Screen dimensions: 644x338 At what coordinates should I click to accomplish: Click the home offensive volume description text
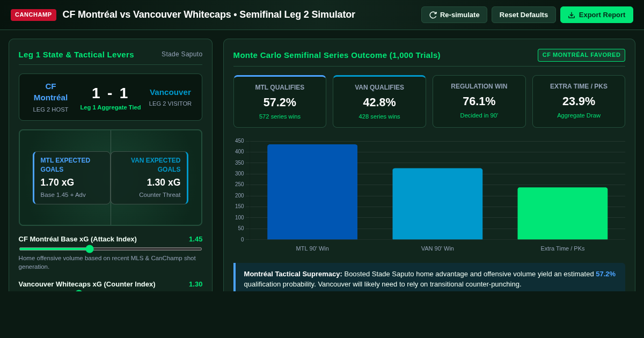(x=107, y=262)
